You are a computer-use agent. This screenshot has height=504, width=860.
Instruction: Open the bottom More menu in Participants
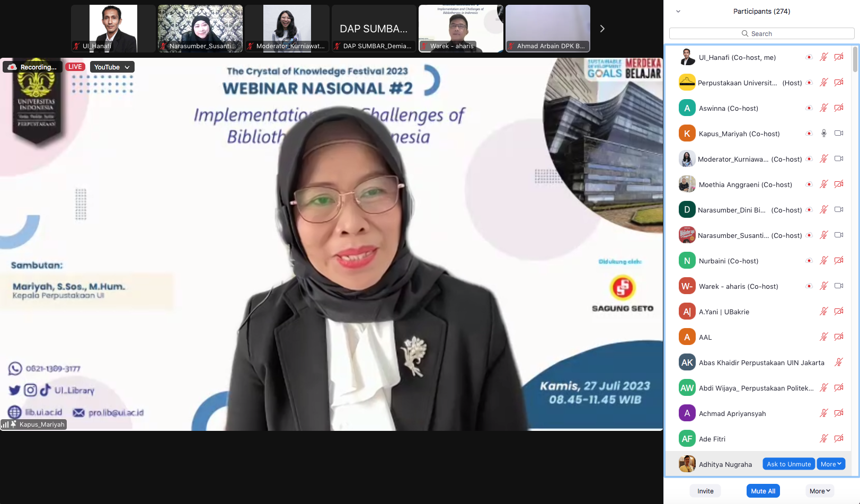(x=819, y=491)
